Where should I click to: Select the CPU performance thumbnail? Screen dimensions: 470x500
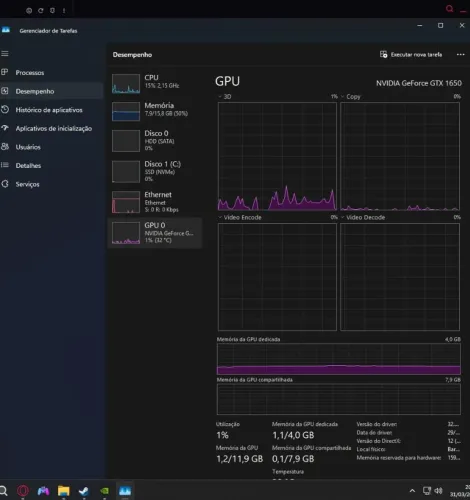pyautogui.click(x=126, y=83)
